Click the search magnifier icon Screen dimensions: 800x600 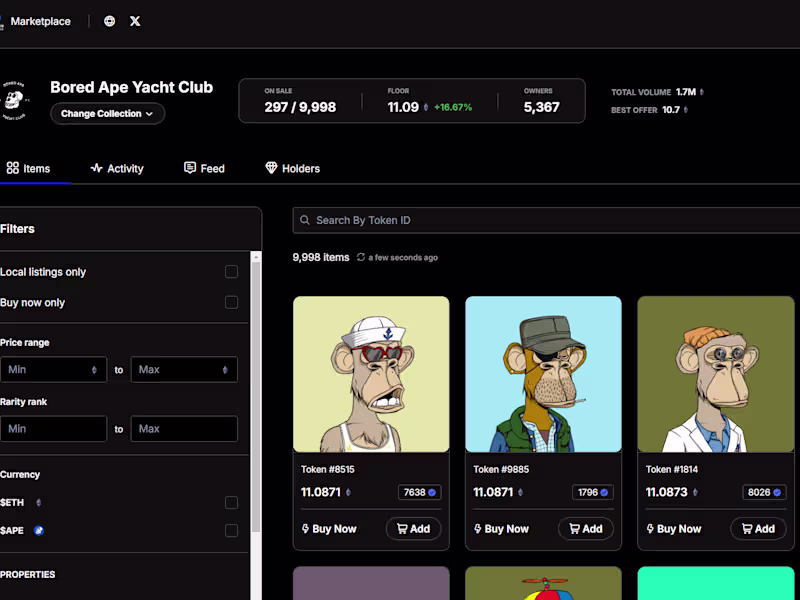point(305,220)
